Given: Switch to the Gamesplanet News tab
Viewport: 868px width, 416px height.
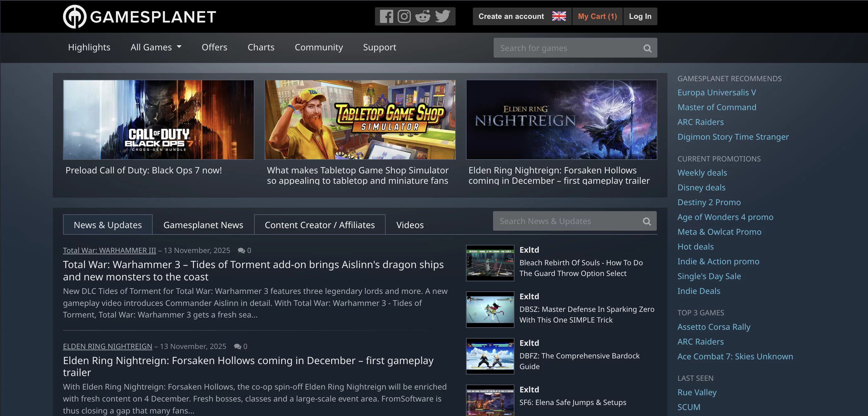Looking at the screenshot, I should (203, 225).
